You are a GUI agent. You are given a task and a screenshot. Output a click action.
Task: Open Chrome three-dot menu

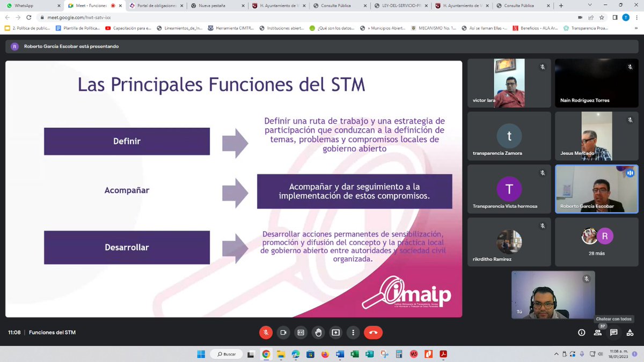pyautogui.click(x=636, y=17)
